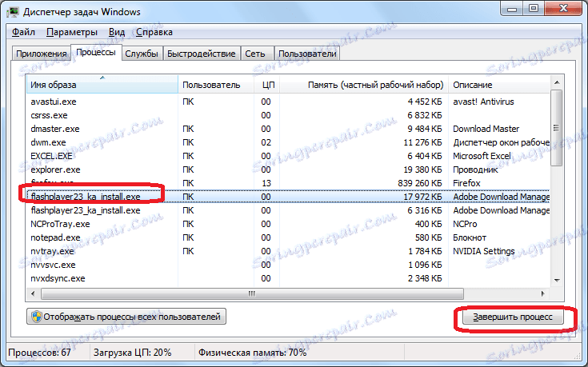588x367 pixels.
Task: Select the notepad.exe process
Action: (x=288, y=237)
